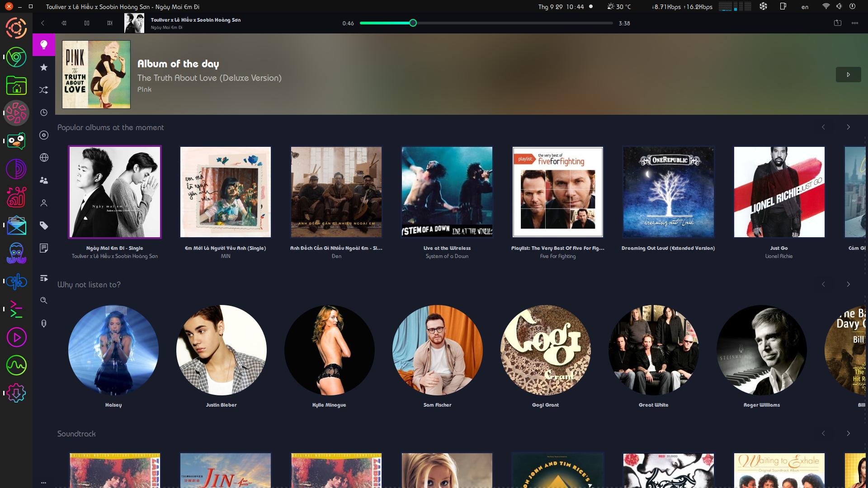Select the Justin Bieber artist picture
The image size is (868, 488).
pos(222,350)
